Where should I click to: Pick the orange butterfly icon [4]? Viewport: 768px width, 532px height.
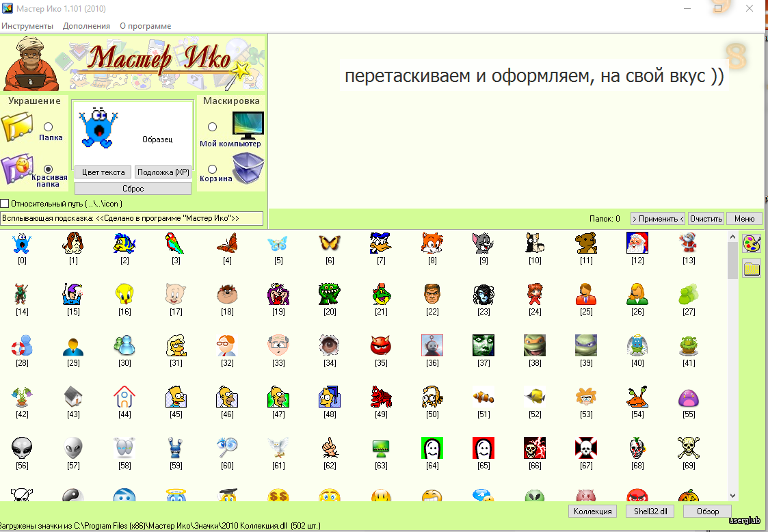pyautogui.click(x=227, y=243)
